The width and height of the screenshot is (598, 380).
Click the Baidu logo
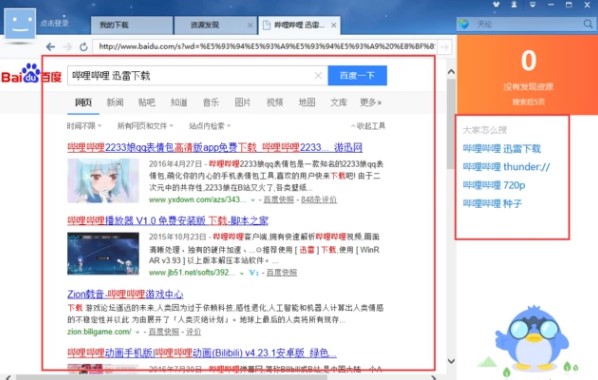[x=31, y=74]
